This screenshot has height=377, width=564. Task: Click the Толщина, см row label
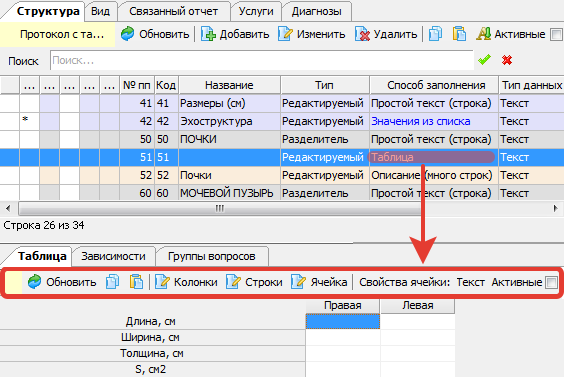click(153, 353)
